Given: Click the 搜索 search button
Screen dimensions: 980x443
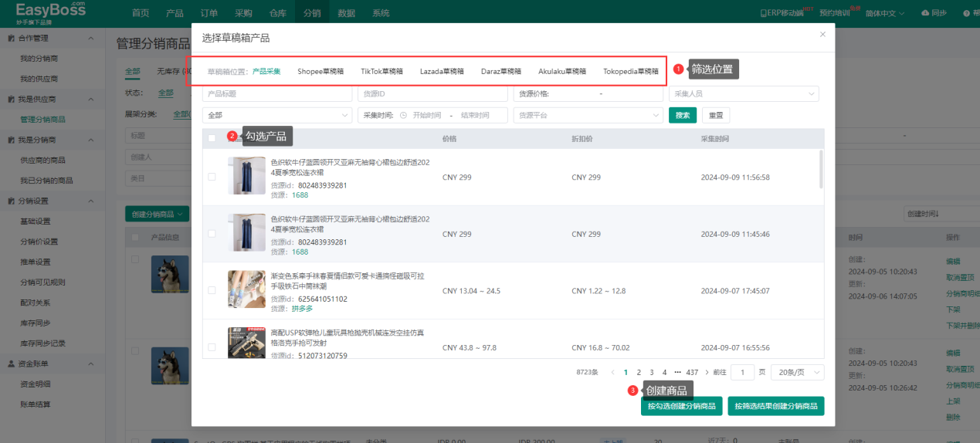Looking at the screenshot, I should pos(683,115).
